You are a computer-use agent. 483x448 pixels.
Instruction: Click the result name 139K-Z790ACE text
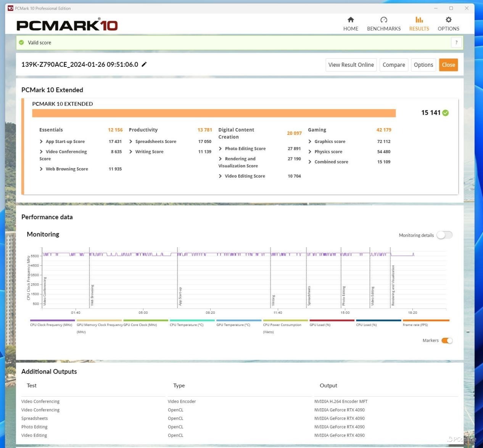[x=80, y=64]
